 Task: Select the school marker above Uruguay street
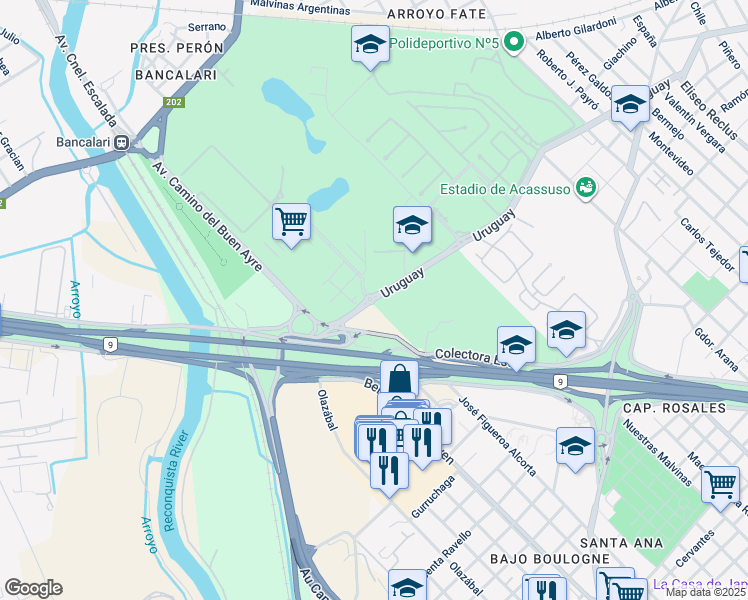coord(412,227)
